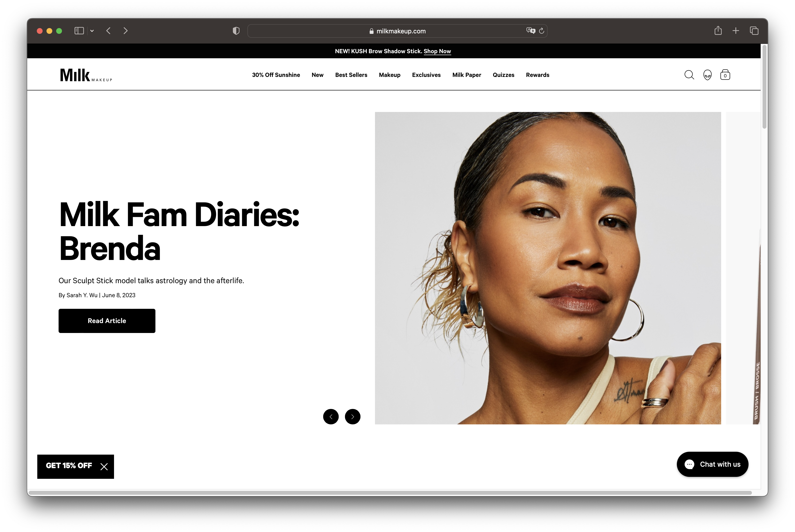This screenshot has height=532, width=795.
Task: Open the Chat with us widget
Action: (712, 464)
